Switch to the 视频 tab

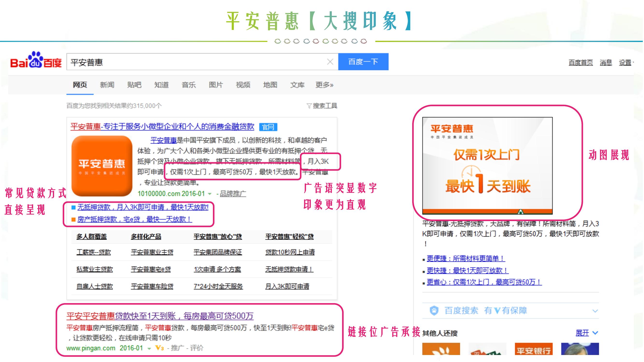click(x=243, y=85)
